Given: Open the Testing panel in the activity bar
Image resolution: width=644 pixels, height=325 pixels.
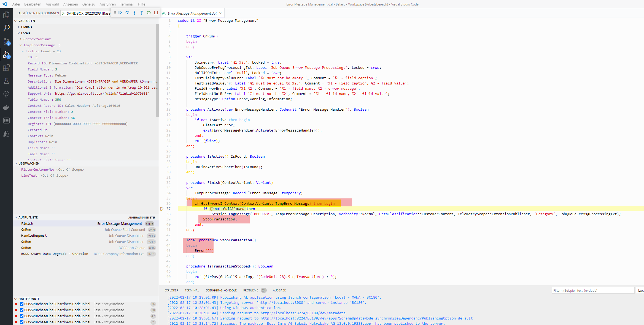Looking at the screenshot, I should [6, 81].
